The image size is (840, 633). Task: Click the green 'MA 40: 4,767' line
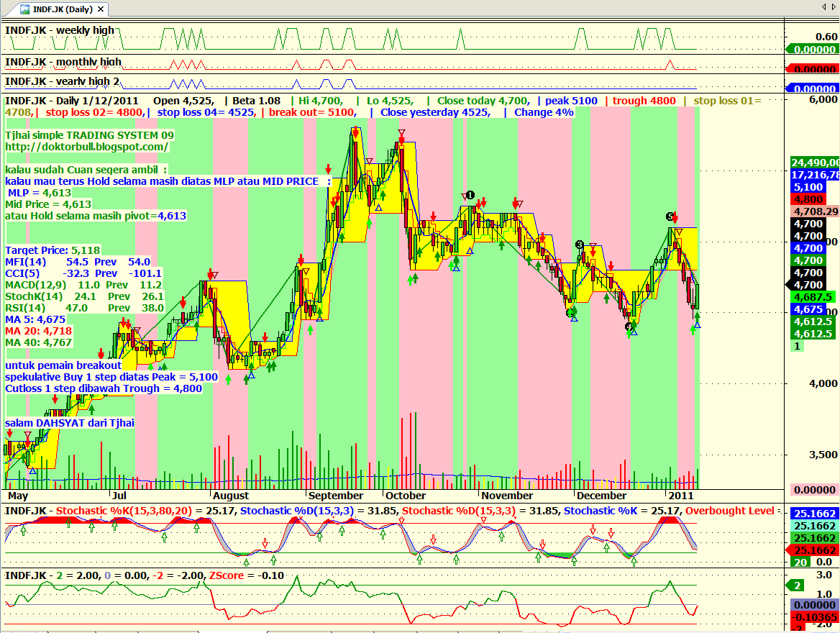click(39, 342)
